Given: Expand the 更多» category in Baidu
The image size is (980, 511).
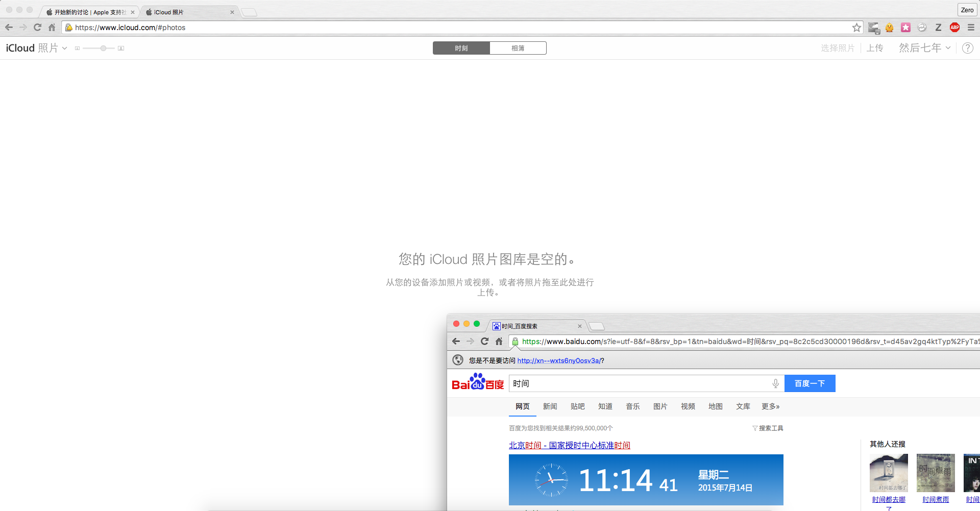Looking at the screenshot, I should click(770, 406).
